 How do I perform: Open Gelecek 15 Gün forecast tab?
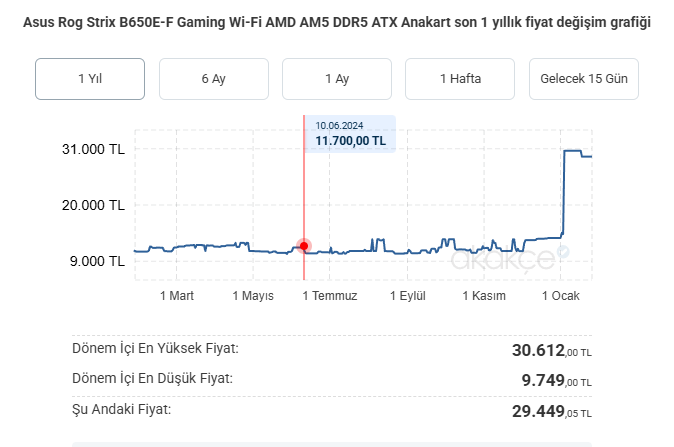tap(584, 79)
